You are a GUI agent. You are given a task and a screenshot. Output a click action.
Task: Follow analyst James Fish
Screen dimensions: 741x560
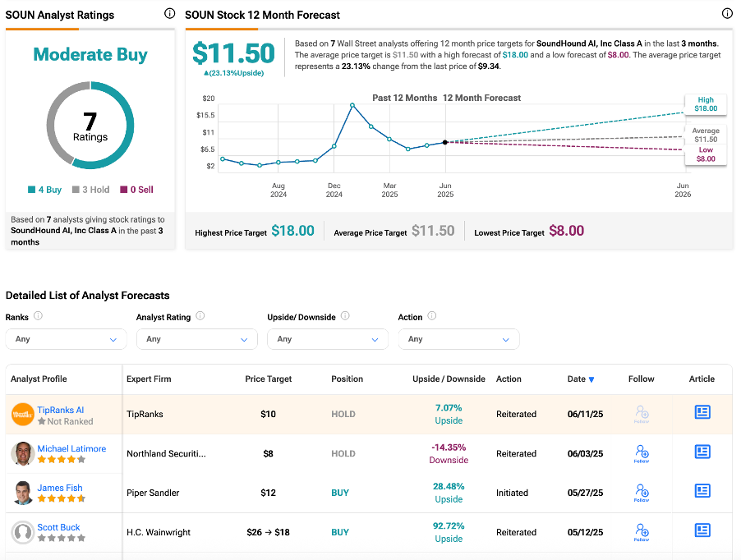pos(642,493)
